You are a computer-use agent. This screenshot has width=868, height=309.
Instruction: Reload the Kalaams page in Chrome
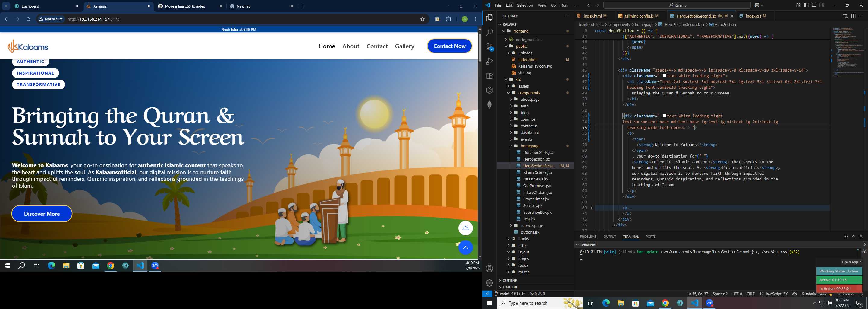point(28,19)
